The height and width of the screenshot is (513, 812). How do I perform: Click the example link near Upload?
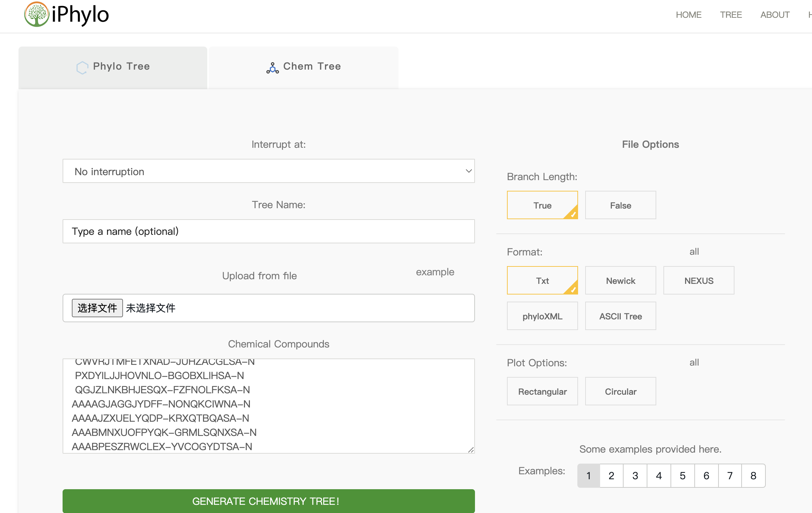point(435,272)
